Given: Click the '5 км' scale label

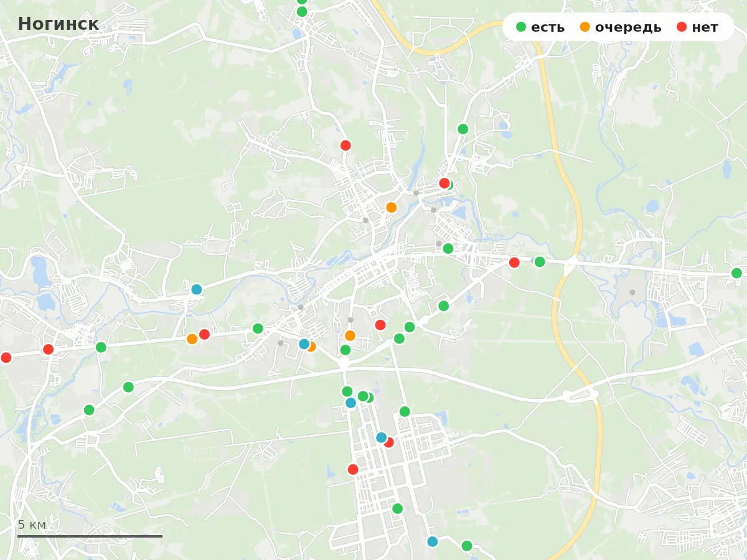Looking at the screenshot, I should click(x=32, y=525).
